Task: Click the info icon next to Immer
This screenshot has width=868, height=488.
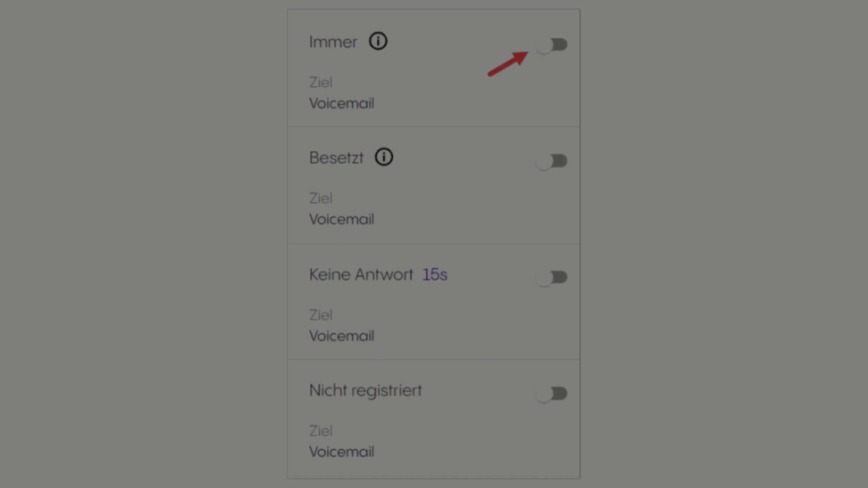Action: point(378,41)
